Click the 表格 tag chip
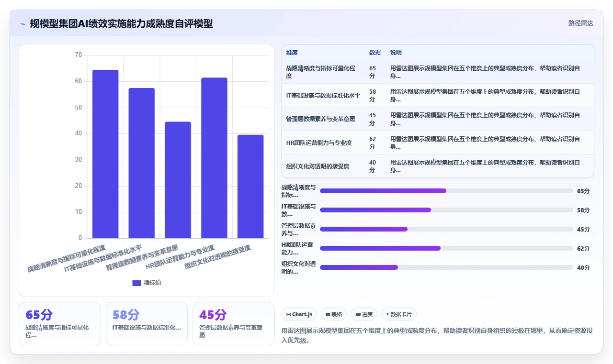This screenshot has width=613, height=364. [334, 314]
